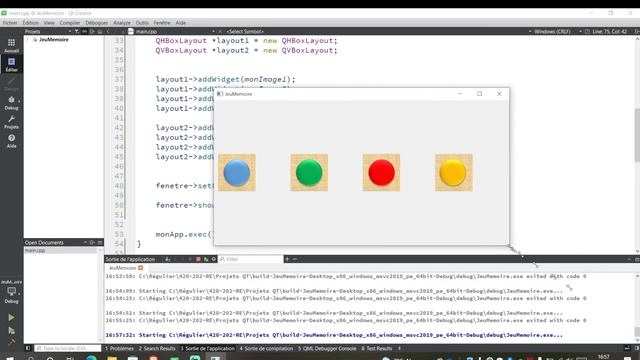
Task: Show the 4 Sortie de compilation pane
Action: [x=267, y=348]
